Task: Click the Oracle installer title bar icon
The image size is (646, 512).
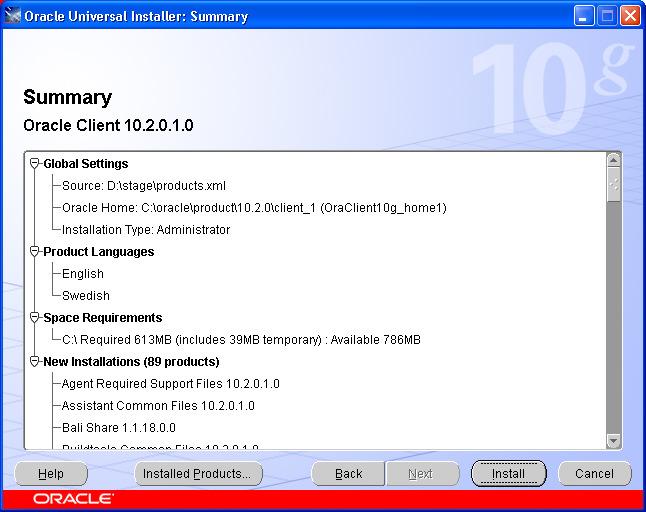Action: [x=12, y=16]
